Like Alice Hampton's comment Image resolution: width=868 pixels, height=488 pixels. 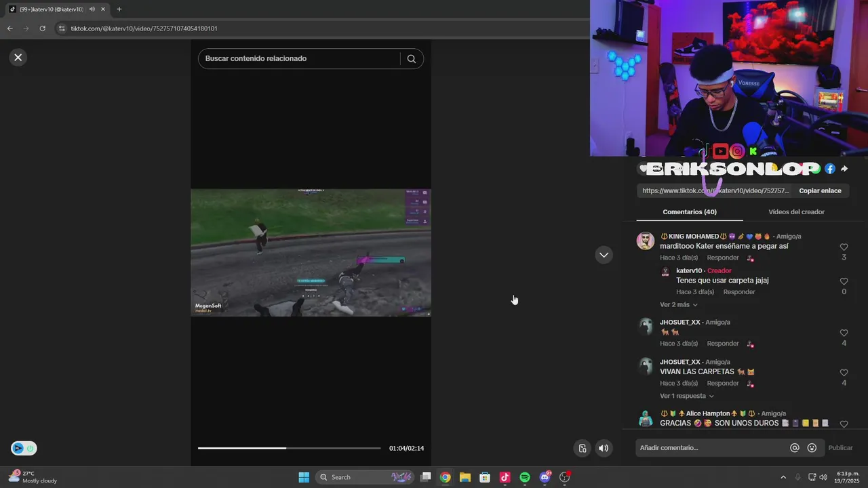[x=844, y=424]
